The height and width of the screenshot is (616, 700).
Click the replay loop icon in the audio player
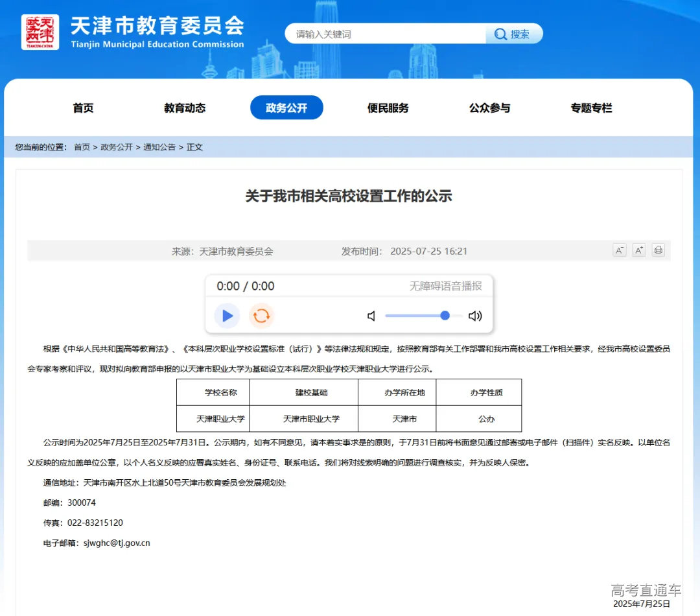click(262, 316)
